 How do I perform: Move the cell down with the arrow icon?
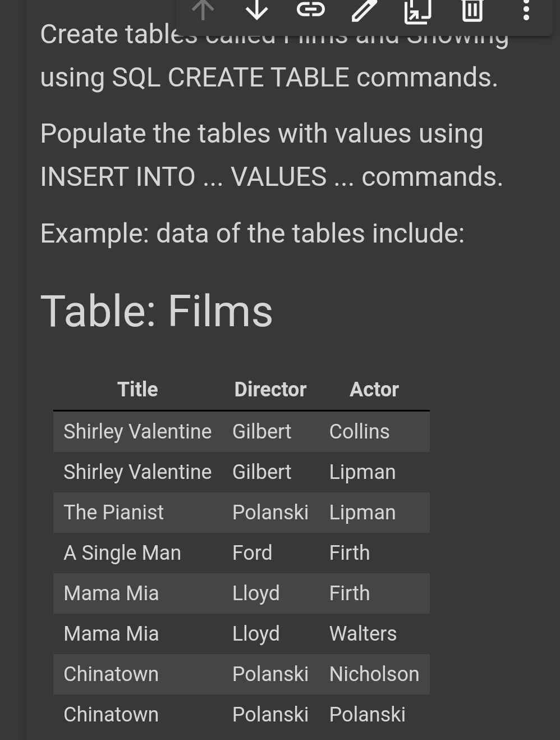click(257, 10)
